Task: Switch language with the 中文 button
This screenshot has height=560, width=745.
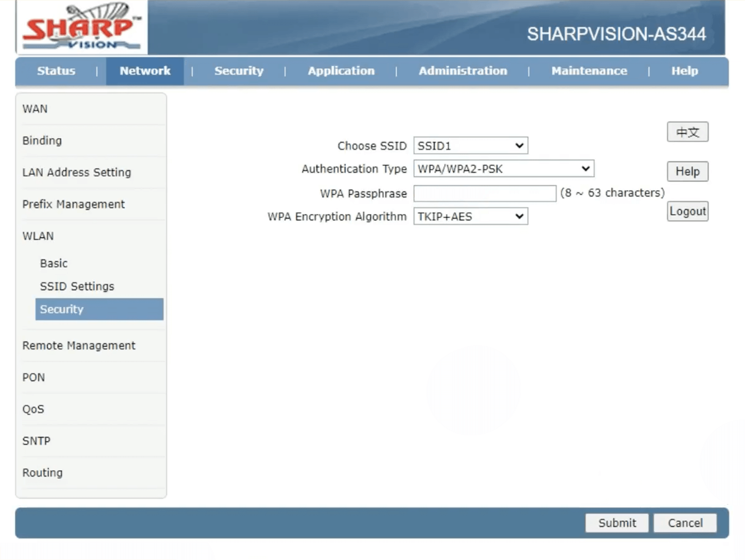Action: 687,132
